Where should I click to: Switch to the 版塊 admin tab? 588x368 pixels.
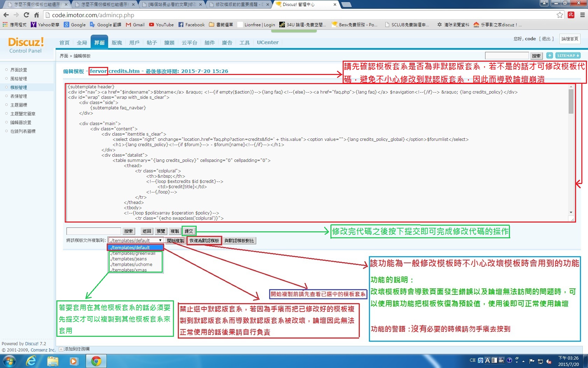point(117,43)
